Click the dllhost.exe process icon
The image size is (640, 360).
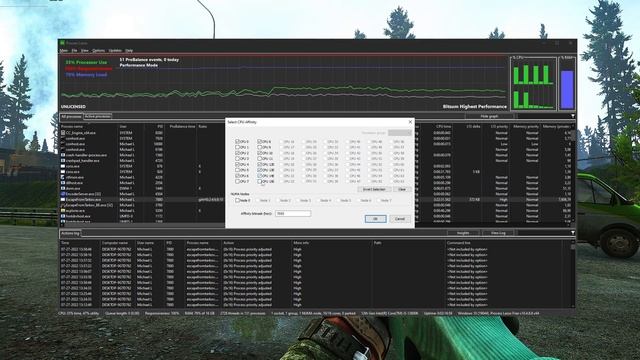[x=63, y=183]
